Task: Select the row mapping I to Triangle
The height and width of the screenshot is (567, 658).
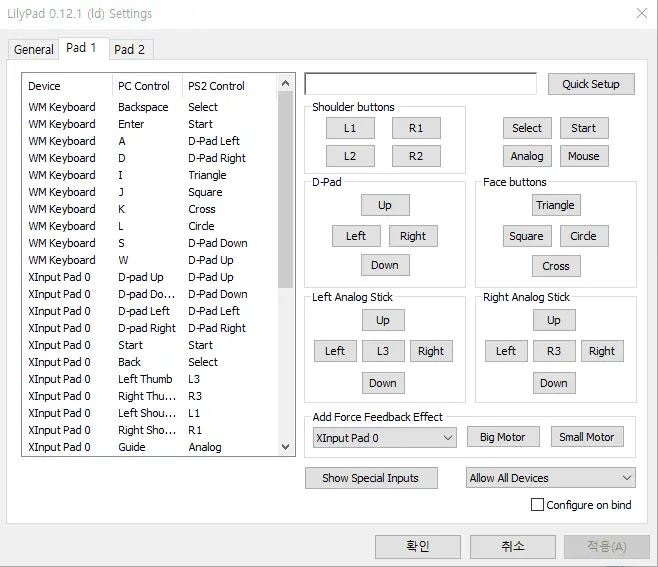Action: tap(150, 175)
